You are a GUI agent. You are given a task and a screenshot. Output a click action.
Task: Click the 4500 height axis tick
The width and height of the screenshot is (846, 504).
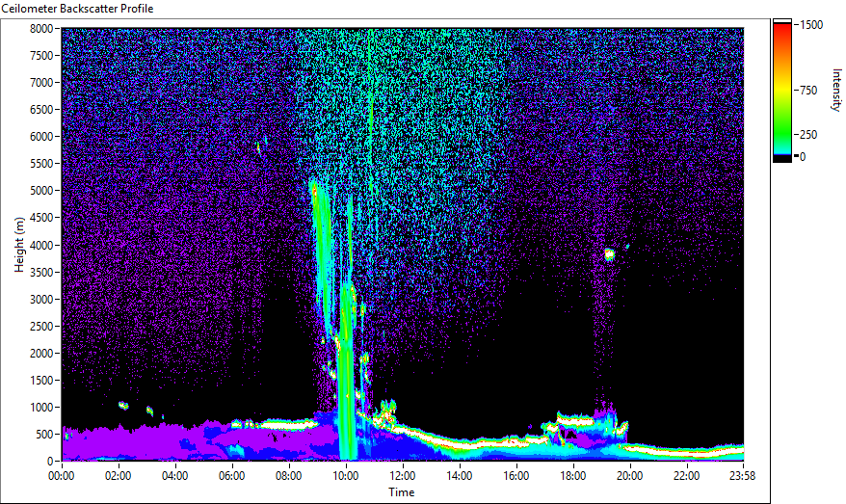click(x=41, y=218)
